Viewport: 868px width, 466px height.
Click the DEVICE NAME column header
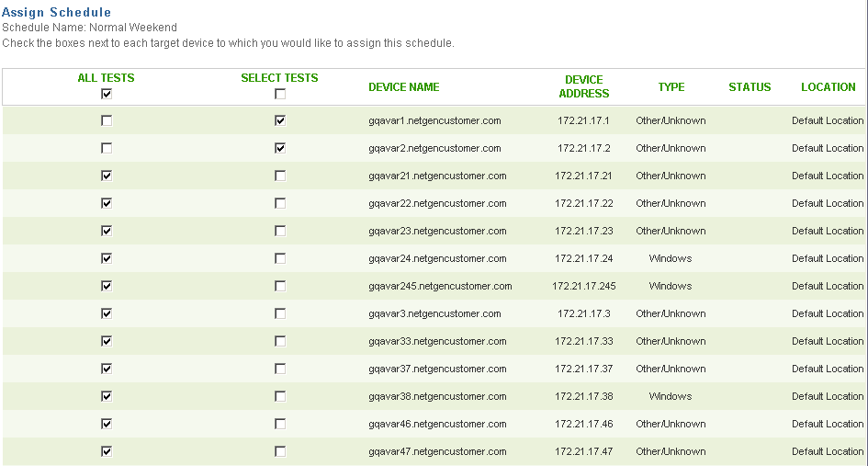(403, 87)
